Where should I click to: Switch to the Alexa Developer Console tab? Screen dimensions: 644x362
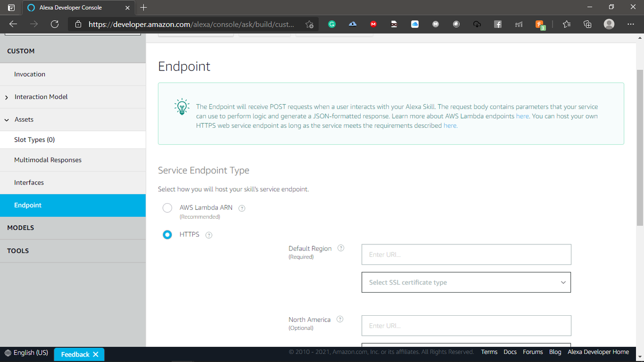(78, 8)
